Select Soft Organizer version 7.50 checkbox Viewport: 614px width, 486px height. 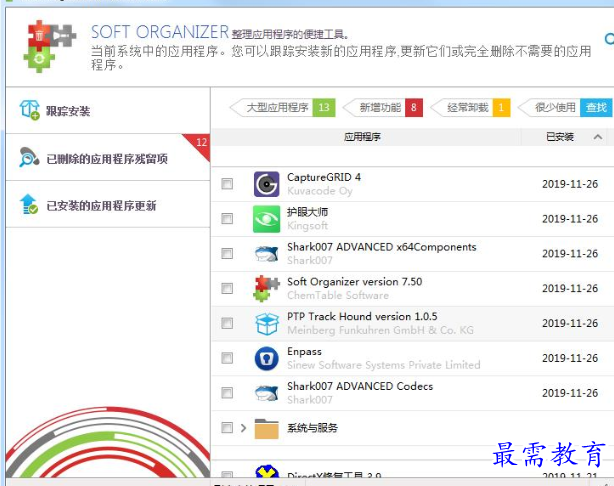227,289
